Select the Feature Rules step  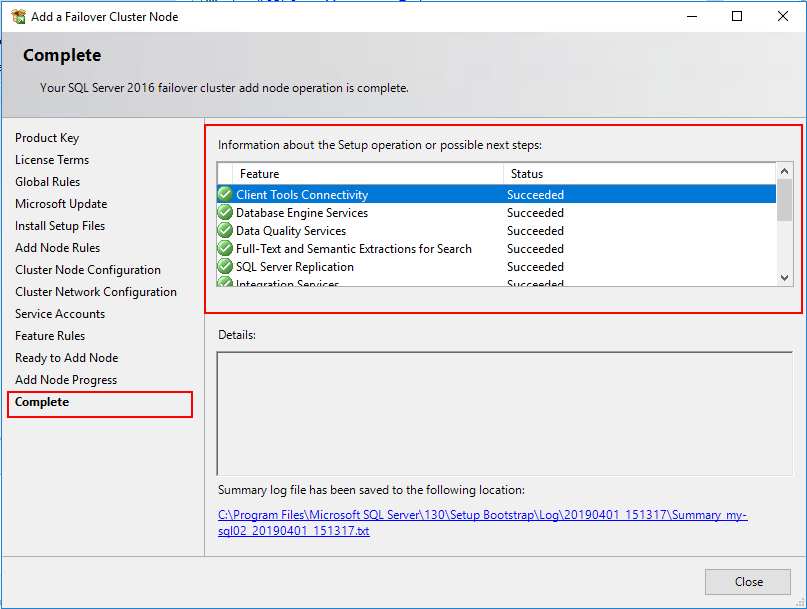(x=50, y=336)
